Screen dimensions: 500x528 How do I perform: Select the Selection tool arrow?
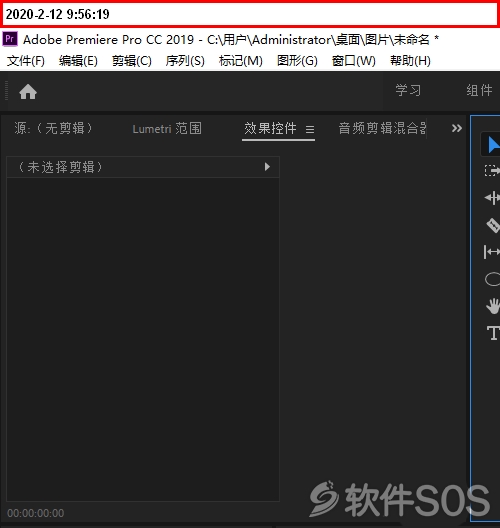point(493,145)
